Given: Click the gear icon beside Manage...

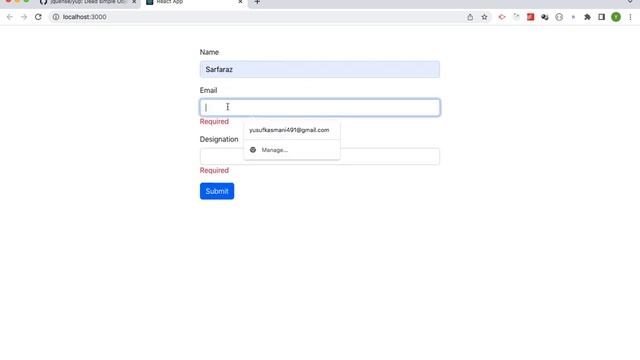Looking at the screenshot, I should 253,150.
